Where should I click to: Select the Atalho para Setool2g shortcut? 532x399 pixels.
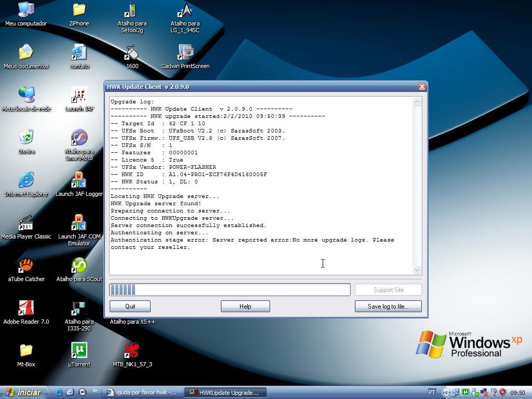(x=132, y=18)
